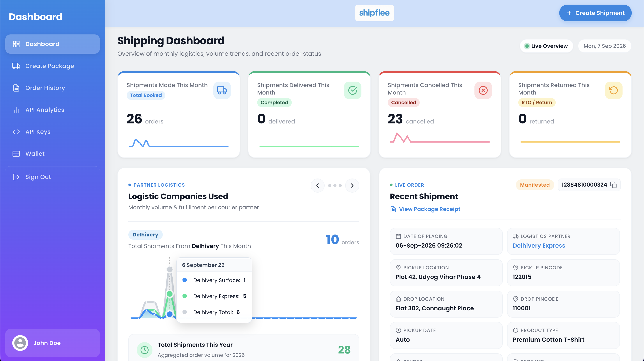Click the Total Booked tag
Viewport: 644px width, 361px height.
click(146, 95)
